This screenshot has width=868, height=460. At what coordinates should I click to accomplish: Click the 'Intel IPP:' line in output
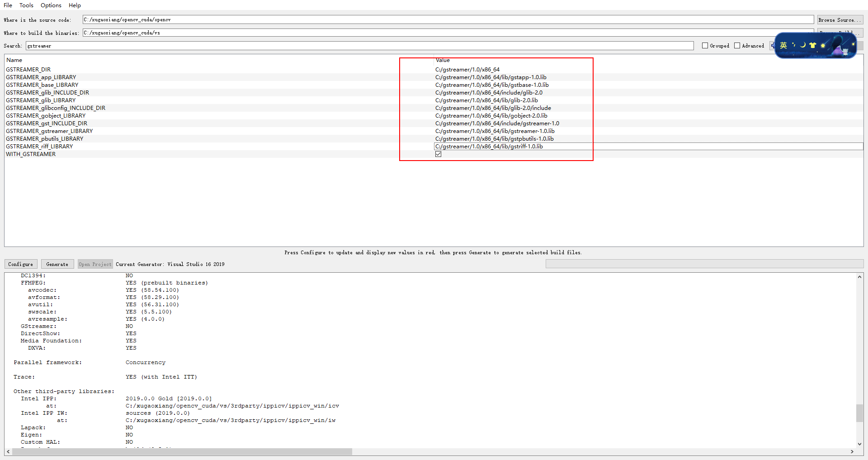38,398
